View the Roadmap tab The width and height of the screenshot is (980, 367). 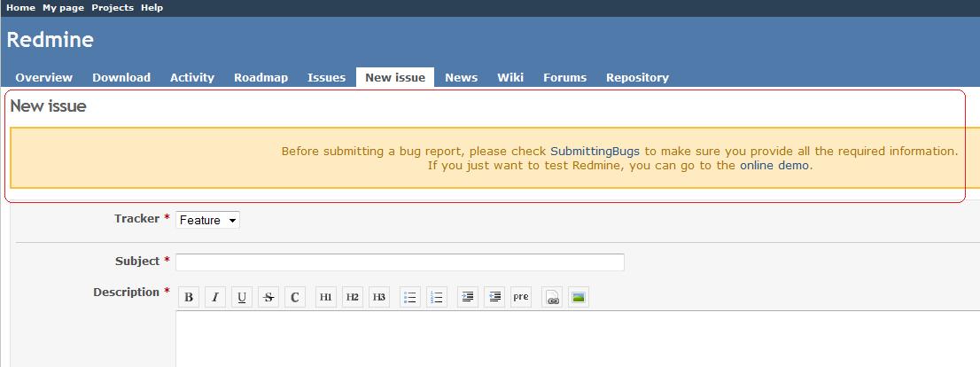(261, 77)
